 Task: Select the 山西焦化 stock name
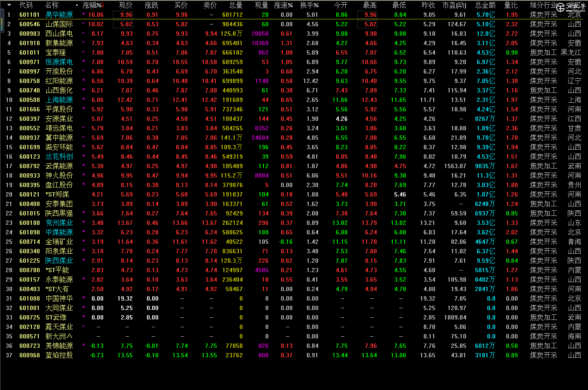[x=59, y=90]
